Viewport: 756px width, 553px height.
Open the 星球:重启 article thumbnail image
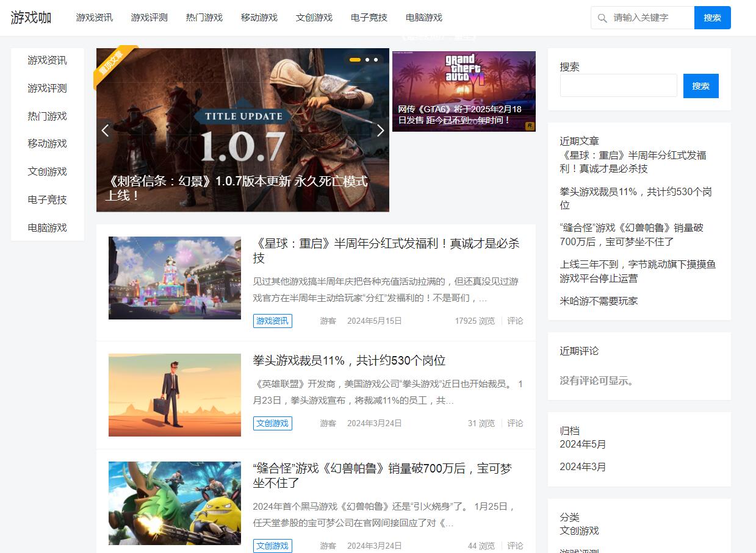coord(175,278)
